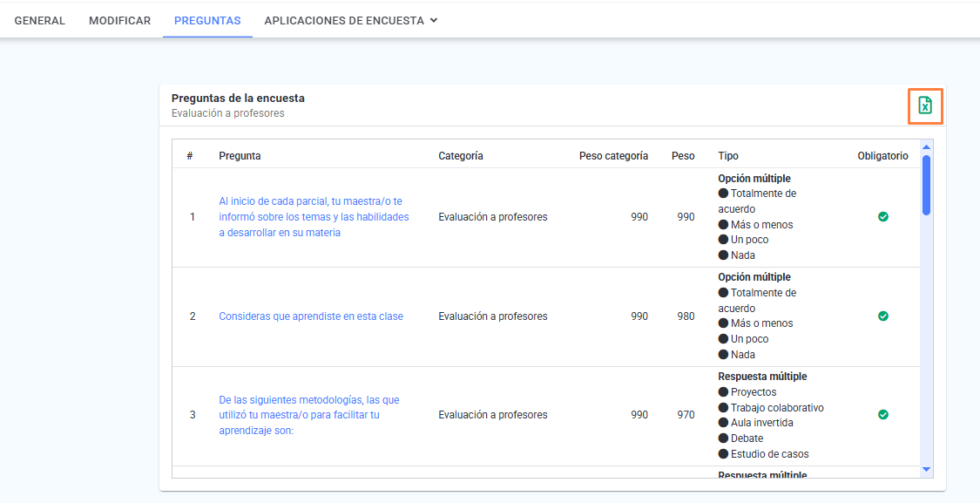Click the 'Preguntas de la encuesta' heading
The image size is (980, 503).
238,99
